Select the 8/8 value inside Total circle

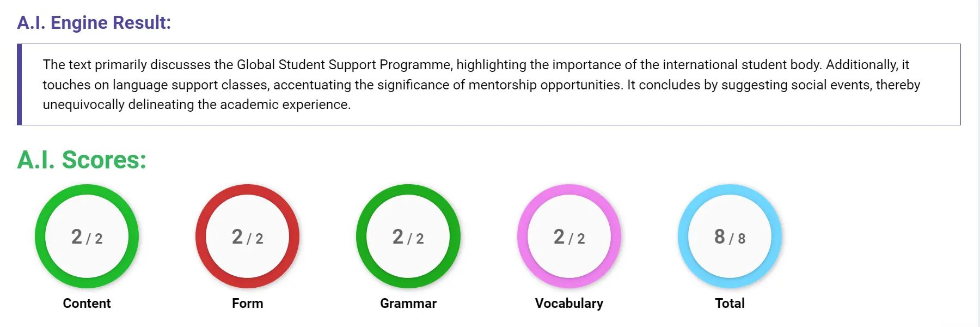click(730, 238)
